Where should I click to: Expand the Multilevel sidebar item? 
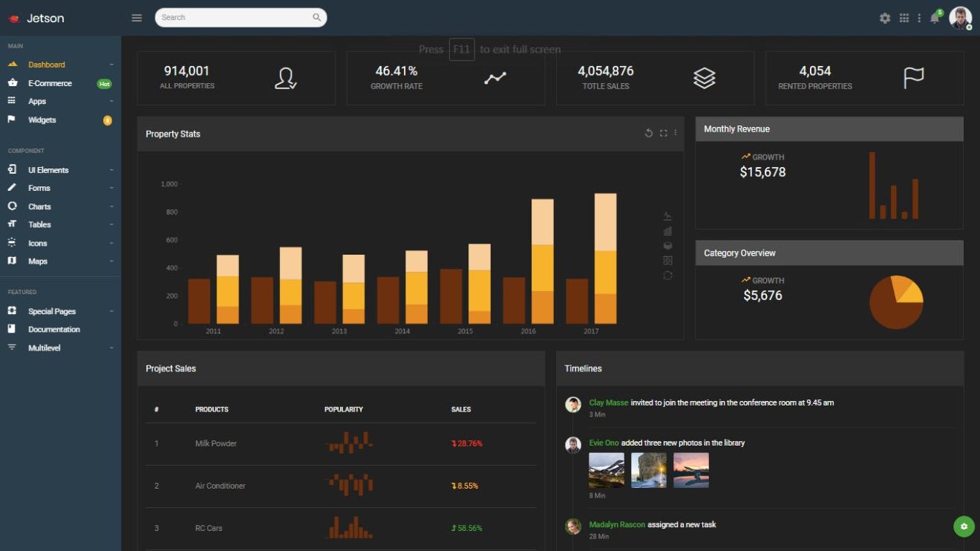point(45,348)
